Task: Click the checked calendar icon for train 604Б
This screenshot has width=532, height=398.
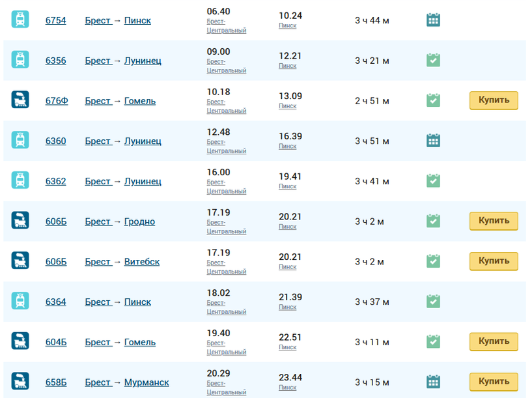Action: point(433,341)
